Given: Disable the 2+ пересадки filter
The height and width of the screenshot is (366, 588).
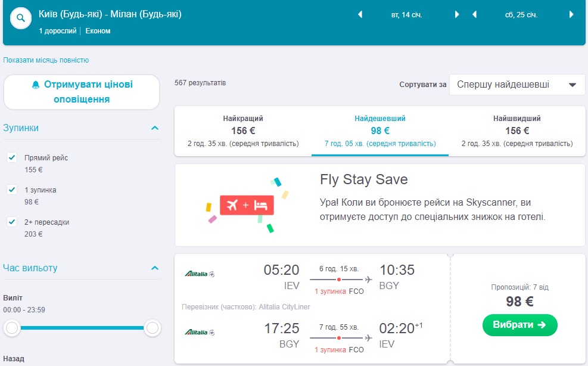Looking at the screenshot, I should tap(11, 222).
